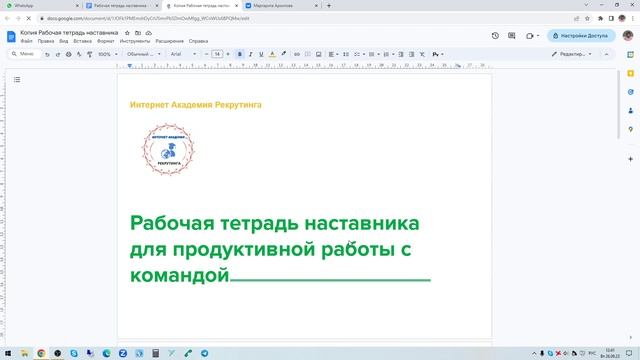The image size is (640, 360).
Task: Activate paint format tool
Action: 90,54
